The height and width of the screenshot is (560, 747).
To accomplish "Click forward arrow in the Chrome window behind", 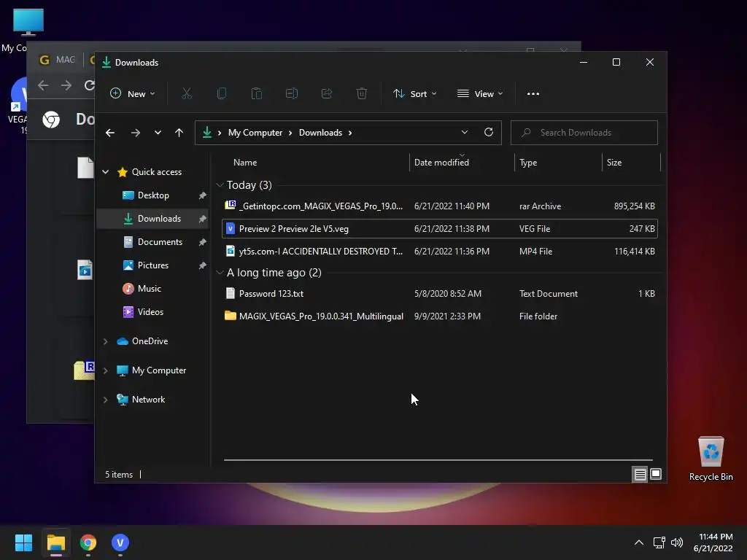I will (66, 85).
